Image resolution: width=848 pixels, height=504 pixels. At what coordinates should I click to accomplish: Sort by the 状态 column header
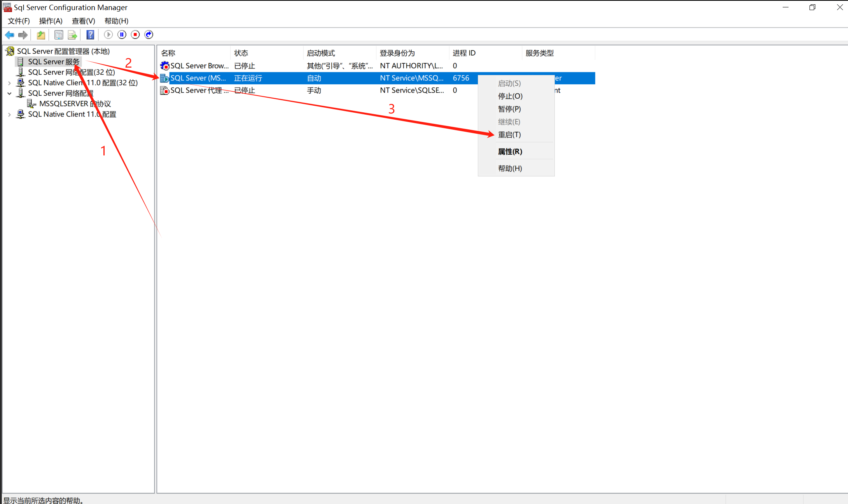point(241,53)
